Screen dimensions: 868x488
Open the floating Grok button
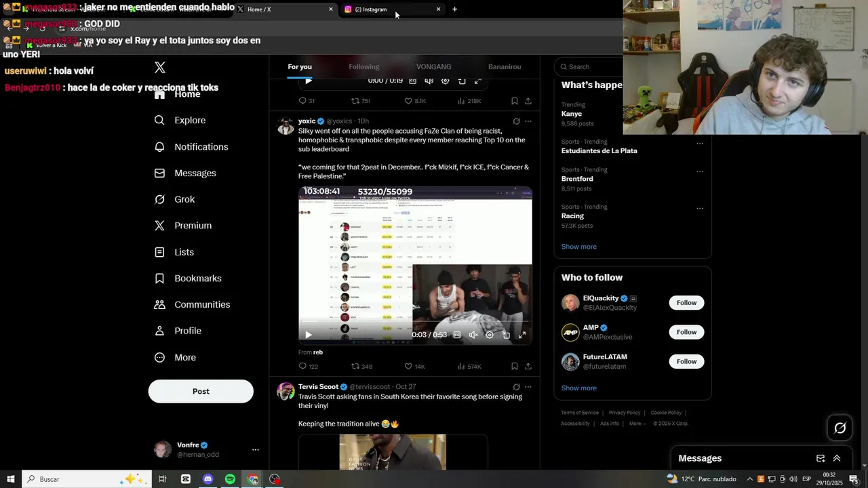840,428
